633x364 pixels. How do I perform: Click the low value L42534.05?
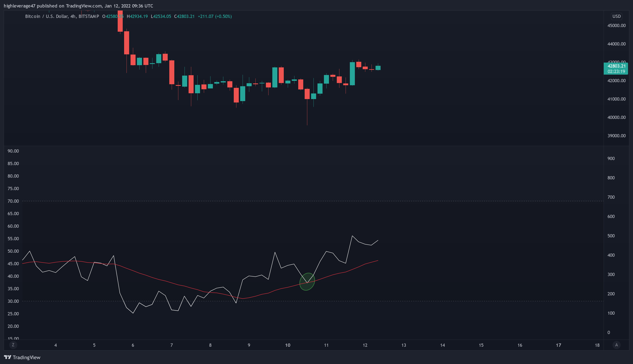161,16
